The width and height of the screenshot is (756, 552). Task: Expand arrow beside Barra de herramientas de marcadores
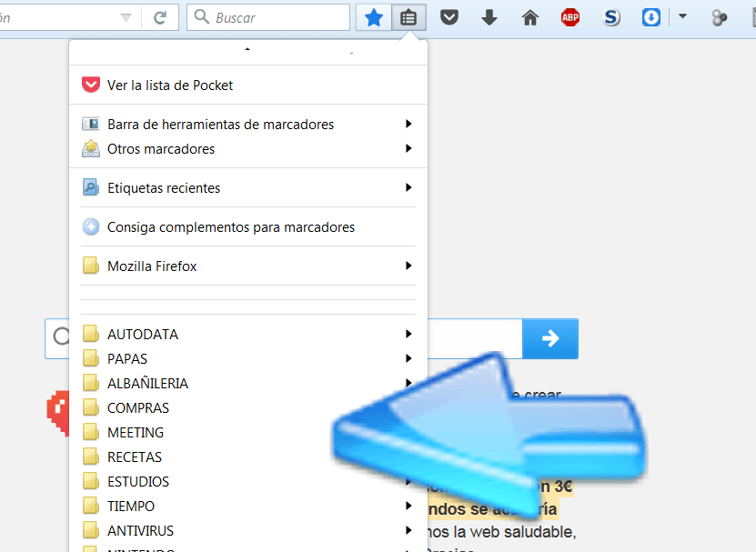click(408, 124)
